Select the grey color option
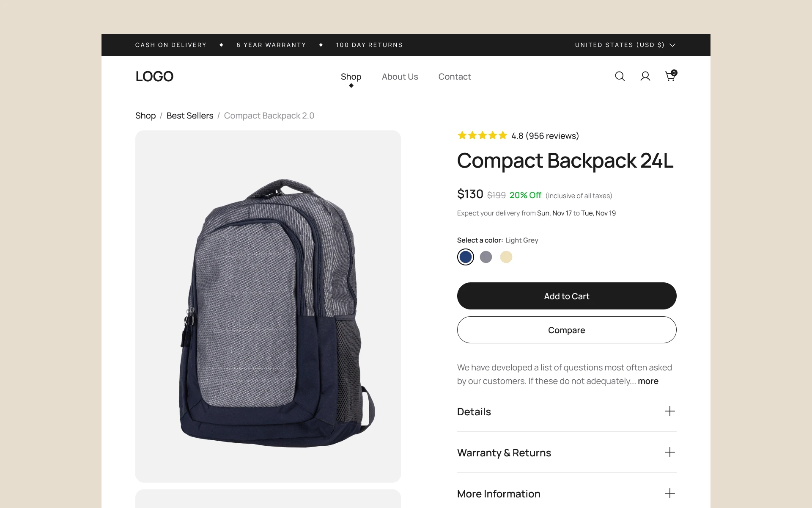The width and height of the screenshot is (812, 508). [x=486, y=257]
